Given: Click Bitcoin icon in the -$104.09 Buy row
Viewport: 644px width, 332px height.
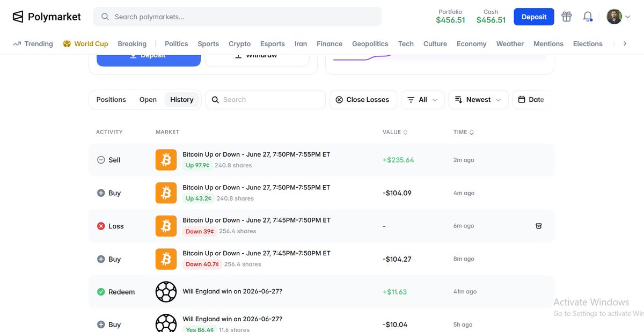Looking at the screenshot, I should pos(166,193).
